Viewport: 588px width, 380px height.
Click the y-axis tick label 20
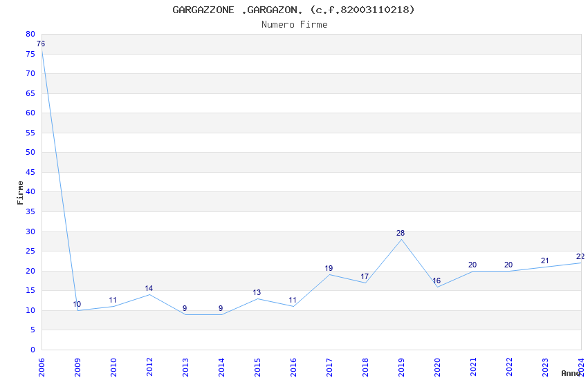pyautogui.click(x=30, y=271)
